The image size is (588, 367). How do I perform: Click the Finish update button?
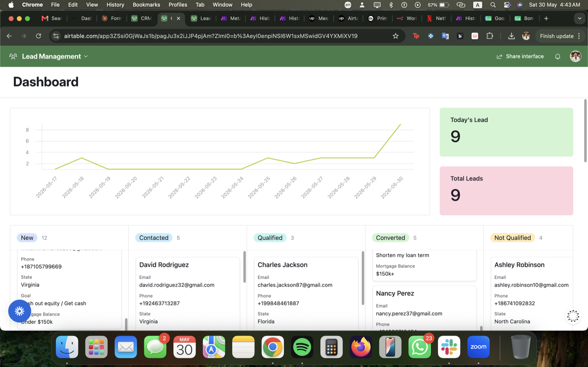[x=559, y=36]
